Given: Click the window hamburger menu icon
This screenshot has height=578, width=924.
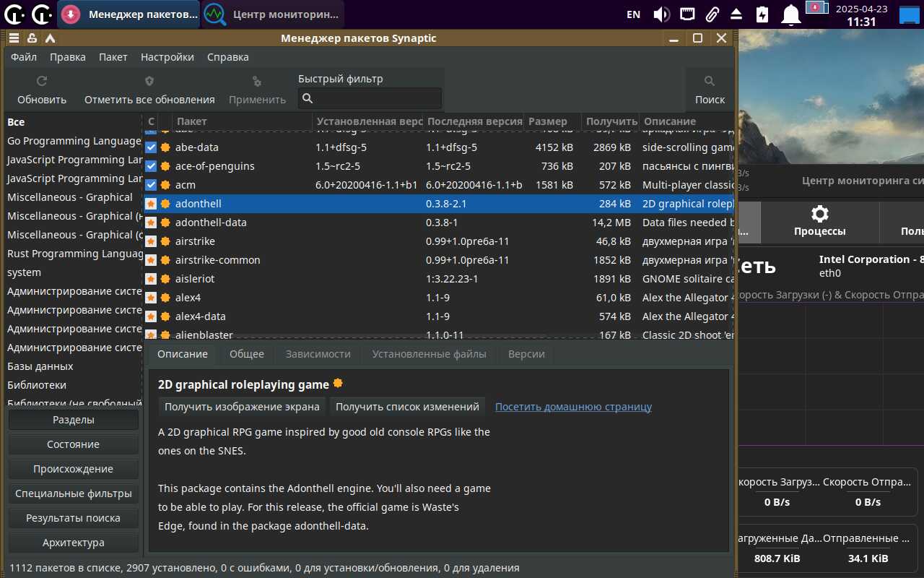Looking at the screenshot, I should coord(14,38).
